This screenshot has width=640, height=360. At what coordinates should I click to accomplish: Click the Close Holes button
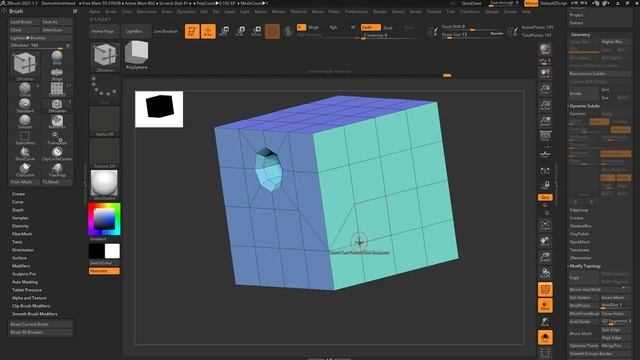[616, 314]
